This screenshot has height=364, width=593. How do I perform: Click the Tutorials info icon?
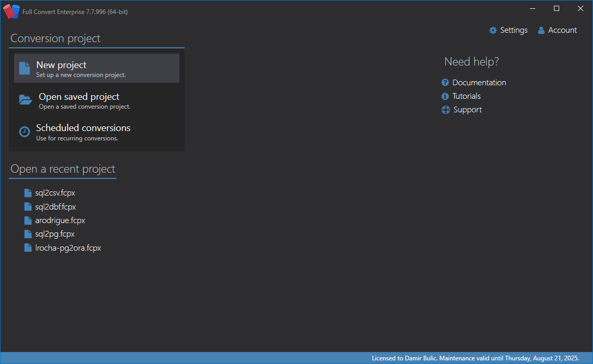tap(445, 96)
